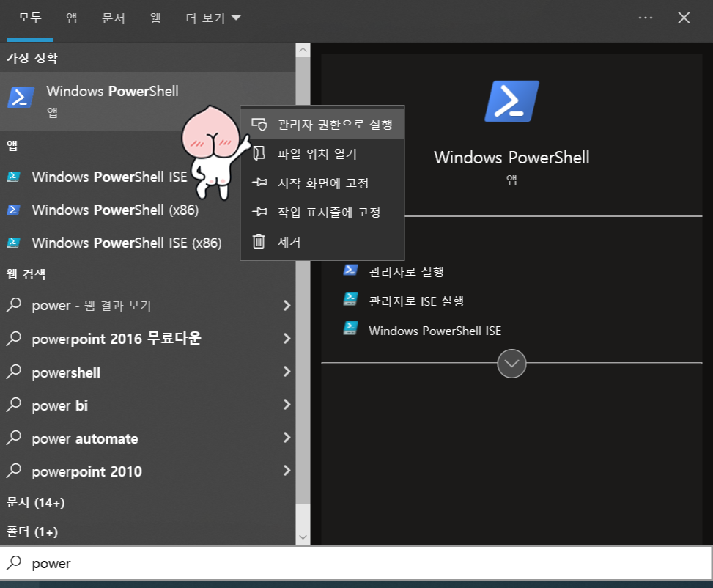Select 제거 in the context menu
The height and width of the screenshot is (588, 713).
point(322,242)
